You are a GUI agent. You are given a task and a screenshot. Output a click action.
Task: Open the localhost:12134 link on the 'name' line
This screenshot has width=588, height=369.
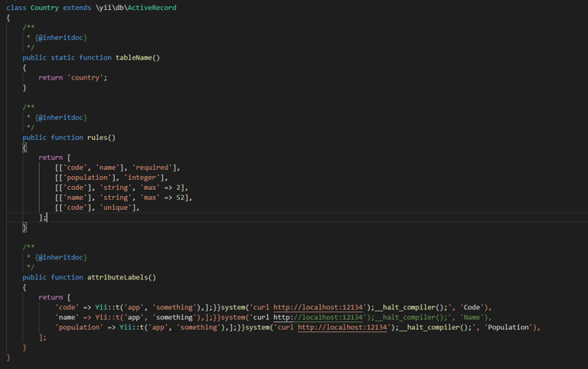point(318,318)
